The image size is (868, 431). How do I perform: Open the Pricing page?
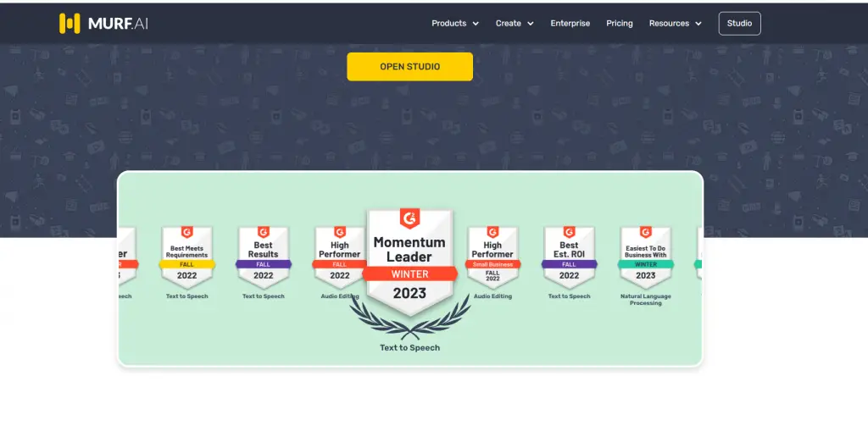(619, 24)
